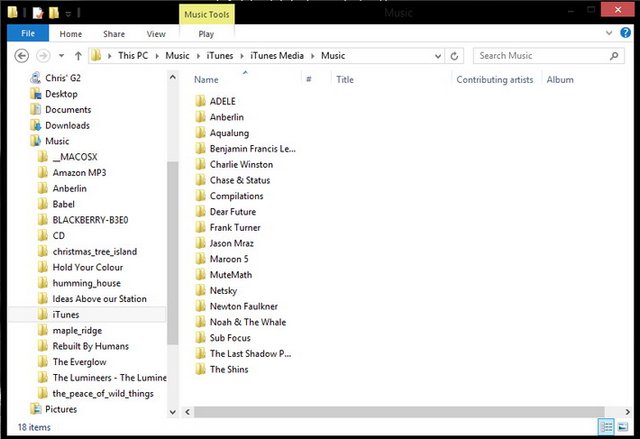Screen dimensions: 640x439
Task: Open the File ribbon tab
Action: coord(28,33)
